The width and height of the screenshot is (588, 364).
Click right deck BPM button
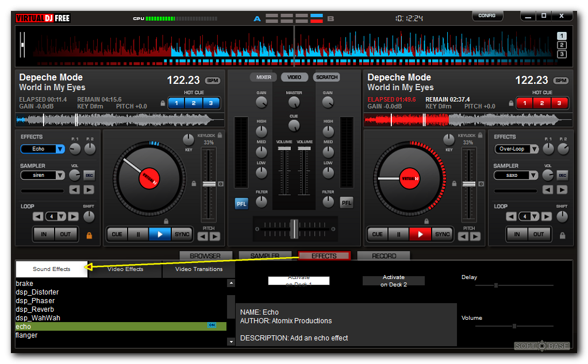point(561,80)
